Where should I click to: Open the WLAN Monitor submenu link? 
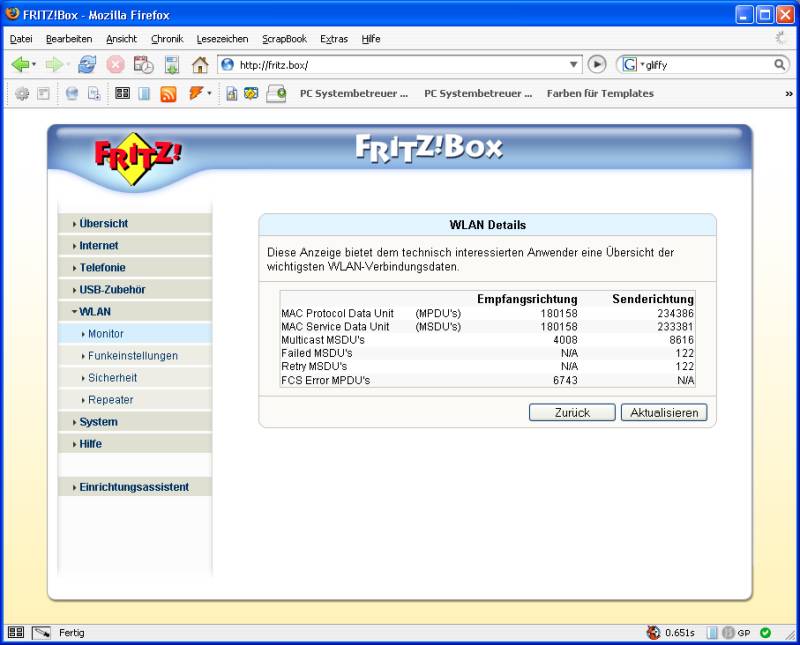[x=135, y=333]
